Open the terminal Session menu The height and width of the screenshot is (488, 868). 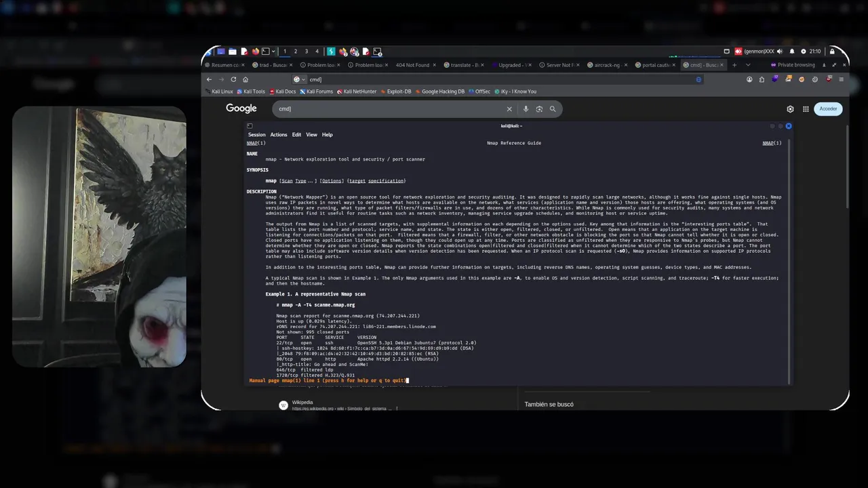coord(257,134)
